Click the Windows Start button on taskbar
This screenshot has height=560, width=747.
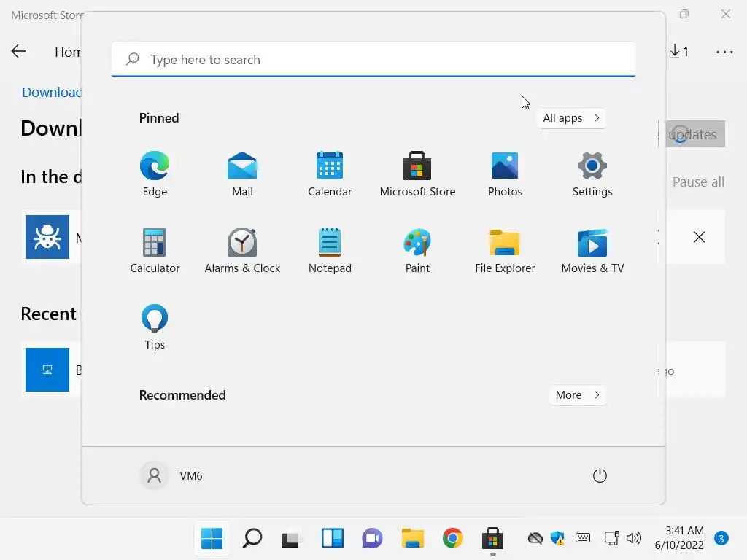tap(212, 539)
